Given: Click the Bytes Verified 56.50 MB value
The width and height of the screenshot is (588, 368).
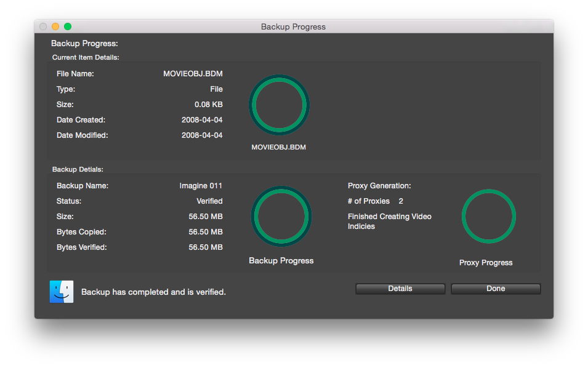Looking at the screenshot, I should 206,247.
